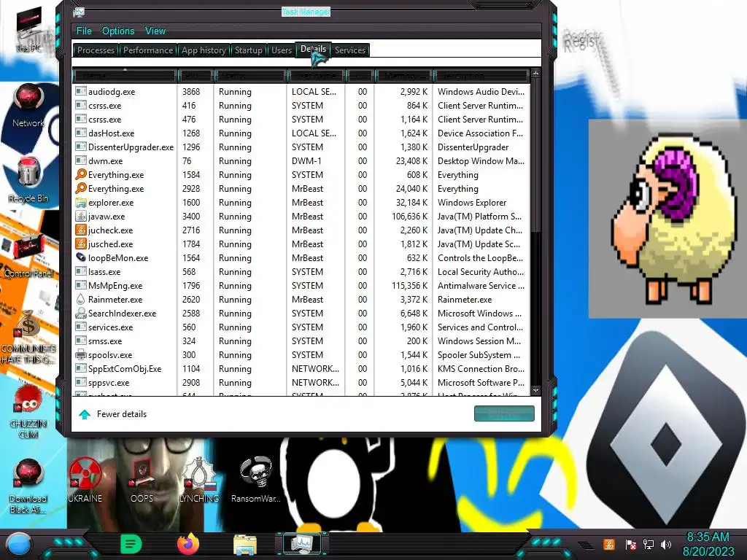Sort by the Description column header
Viewport: 747px width, 560px height.
pos(480,75)
